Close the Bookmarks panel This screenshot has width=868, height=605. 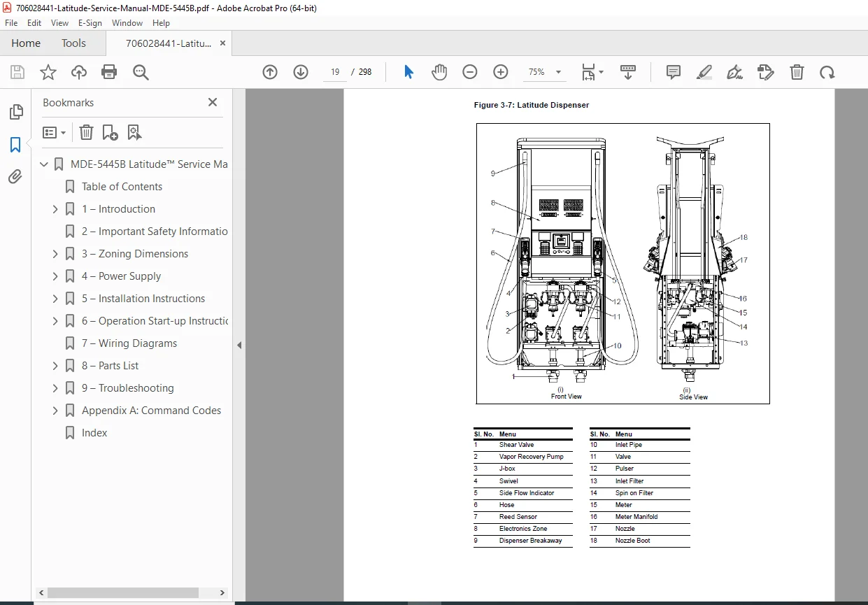tap(213, 102)
